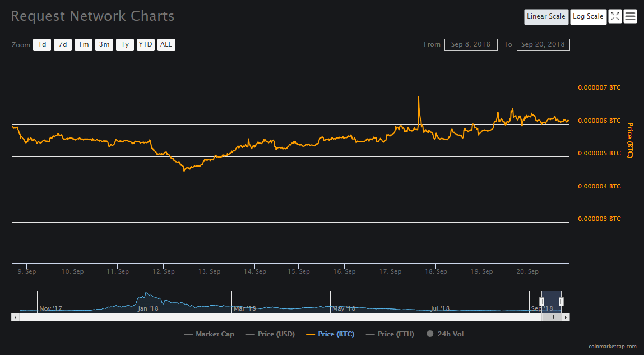Open the chart fullscreen icon
Screen dimensions: 644x355
[x=615, y=16]
